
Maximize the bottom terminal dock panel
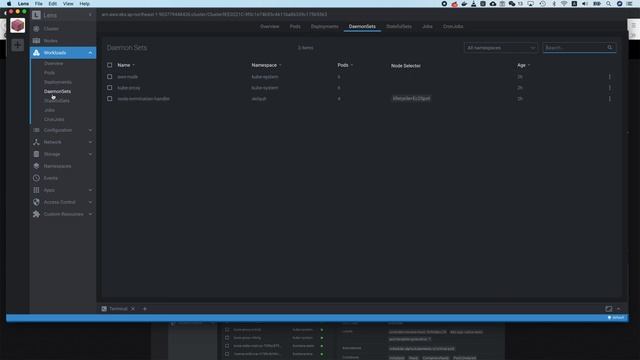609,309
